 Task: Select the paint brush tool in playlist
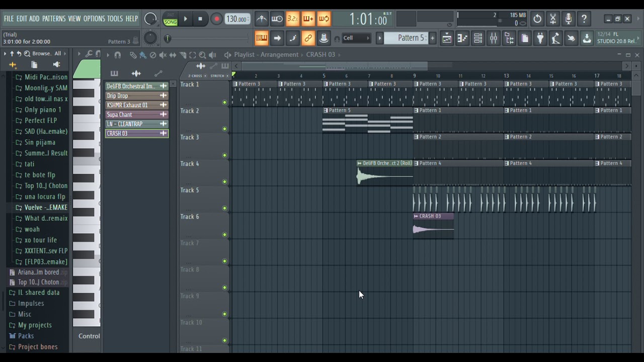click(x=143, y=55)
